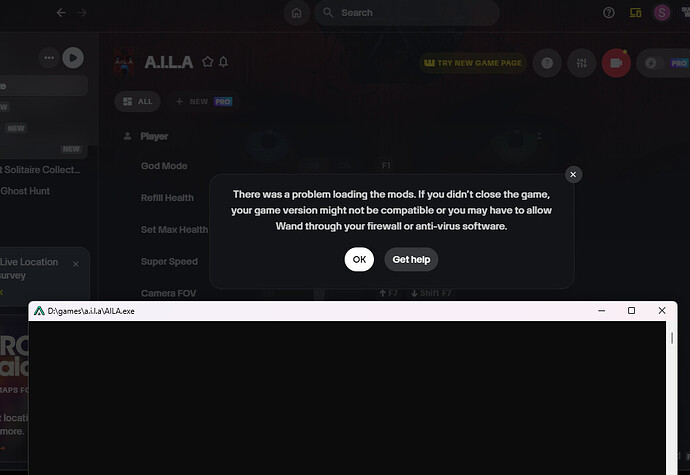Select the NEW PRO tab
This screenshot has width=690, height=475.
[204, 102]
